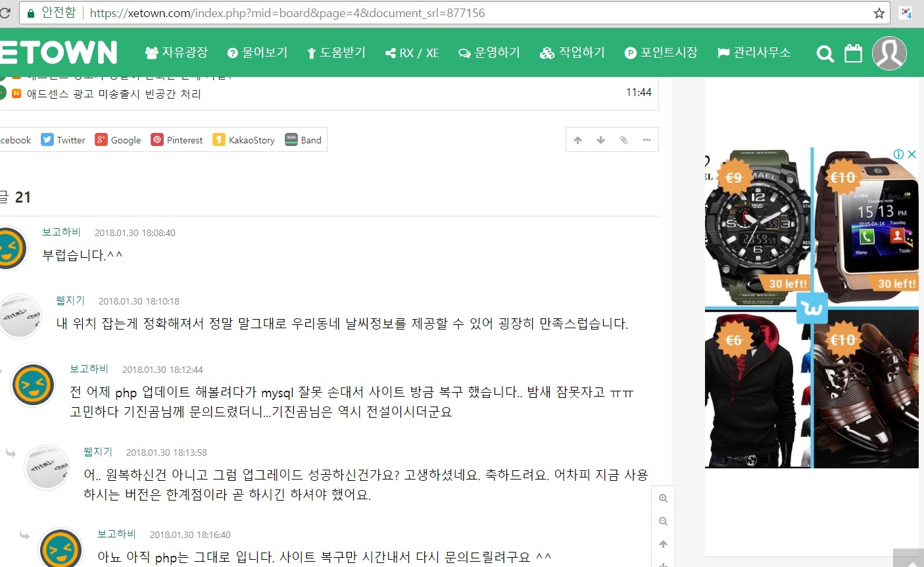This screenshot has height=567, width=924.
Task: Click the browser address bar URL
Action: pyautogui.click(x=287, y=13)
